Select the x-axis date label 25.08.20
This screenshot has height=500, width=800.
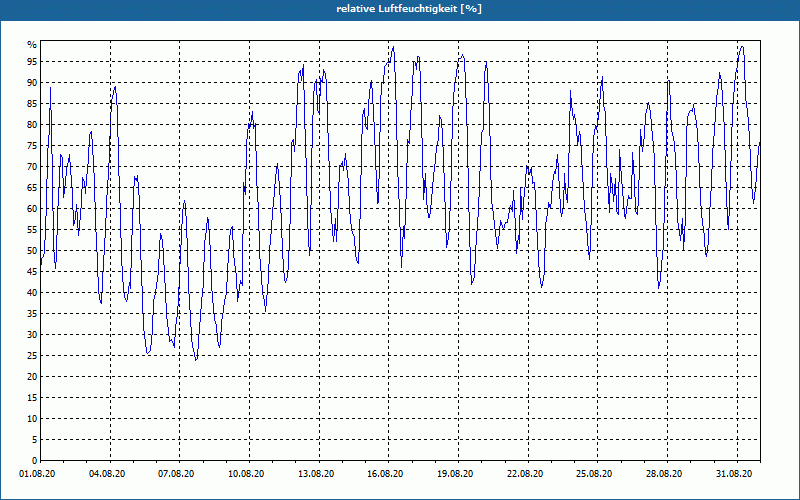point(594,474)
